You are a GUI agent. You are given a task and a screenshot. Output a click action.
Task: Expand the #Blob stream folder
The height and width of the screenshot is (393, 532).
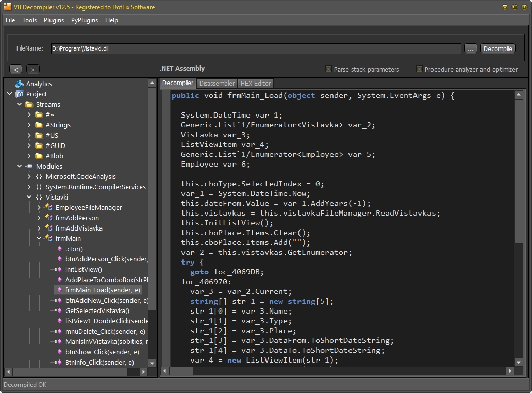29,156
